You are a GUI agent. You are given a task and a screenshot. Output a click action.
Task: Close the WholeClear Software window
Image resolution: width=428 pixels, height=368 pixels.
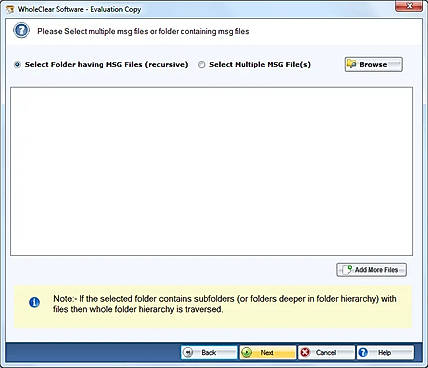[408, 6]
